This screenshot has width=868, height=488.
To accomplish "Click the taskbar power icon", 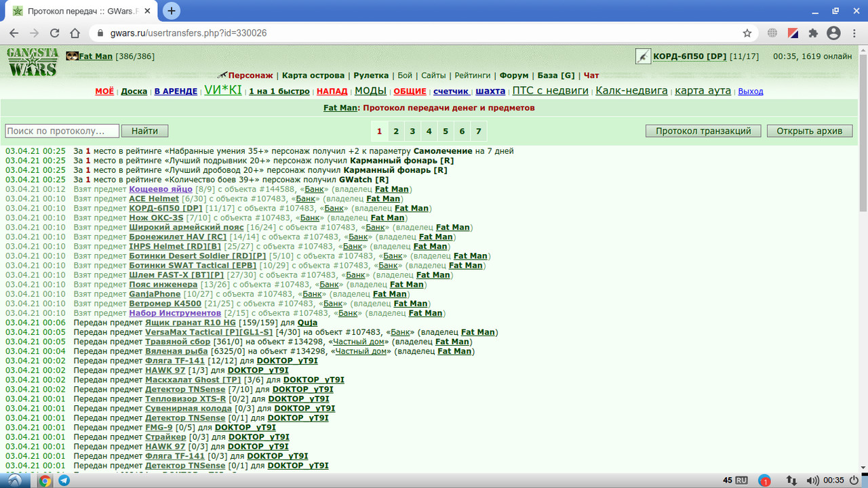I will (854, 480).
